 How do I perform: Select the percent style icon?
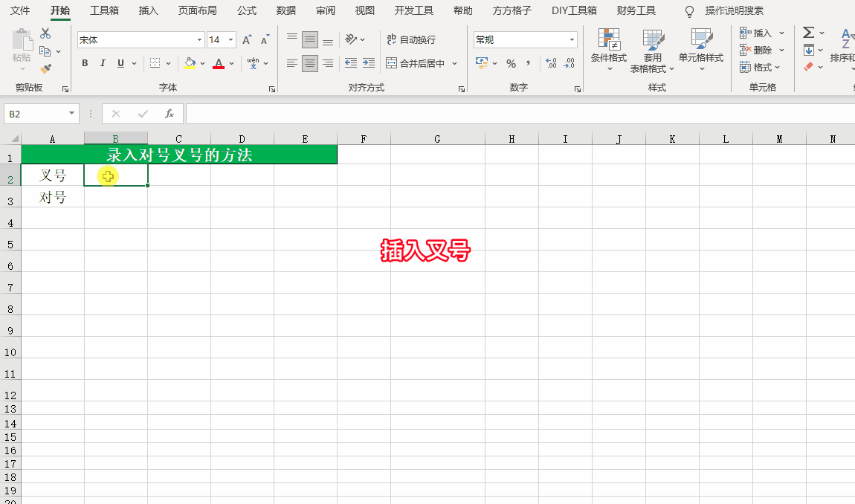pos(511,64)
